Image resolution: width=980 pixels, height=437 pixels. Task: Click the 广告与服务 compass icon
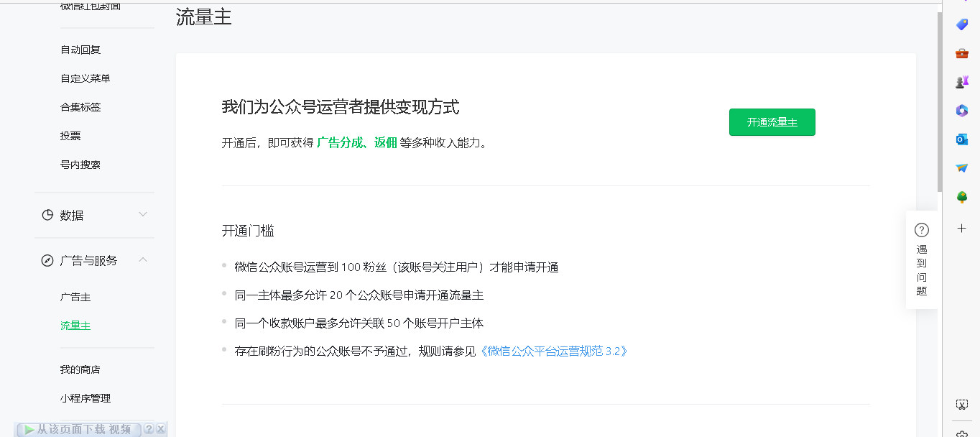click(x=47, y=260)
